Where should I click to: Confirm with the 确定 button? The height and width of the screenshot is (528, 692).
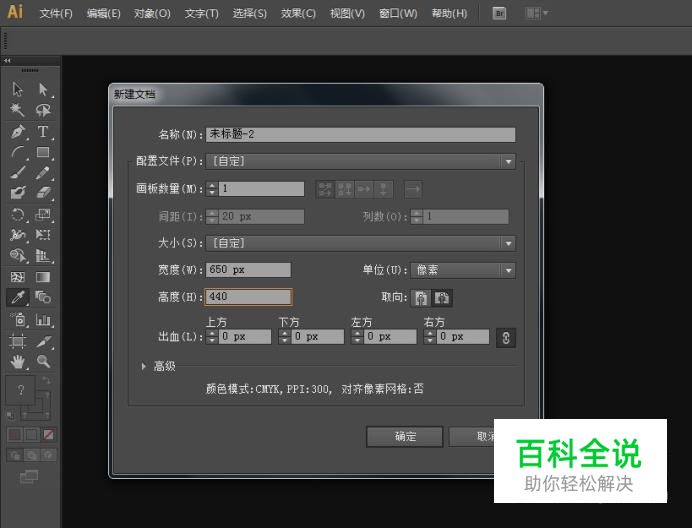pos(405,437)
